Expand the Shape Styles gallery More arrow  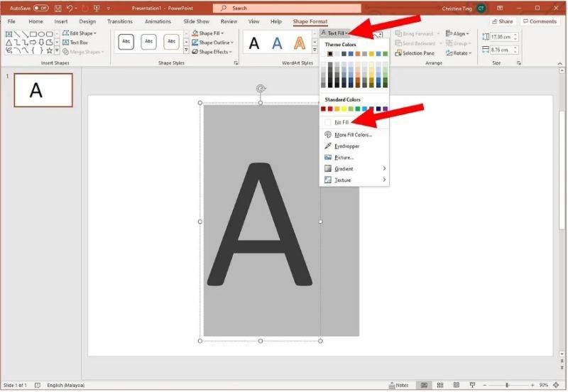tap(186, 50)
